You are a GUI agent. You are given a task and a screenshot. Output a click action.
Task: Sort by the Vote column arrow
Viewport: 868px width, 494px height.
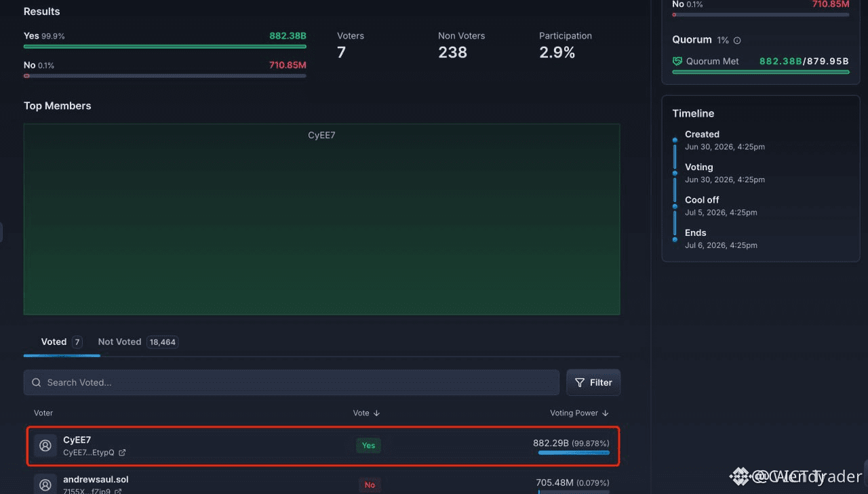click(x=376, y=413)
